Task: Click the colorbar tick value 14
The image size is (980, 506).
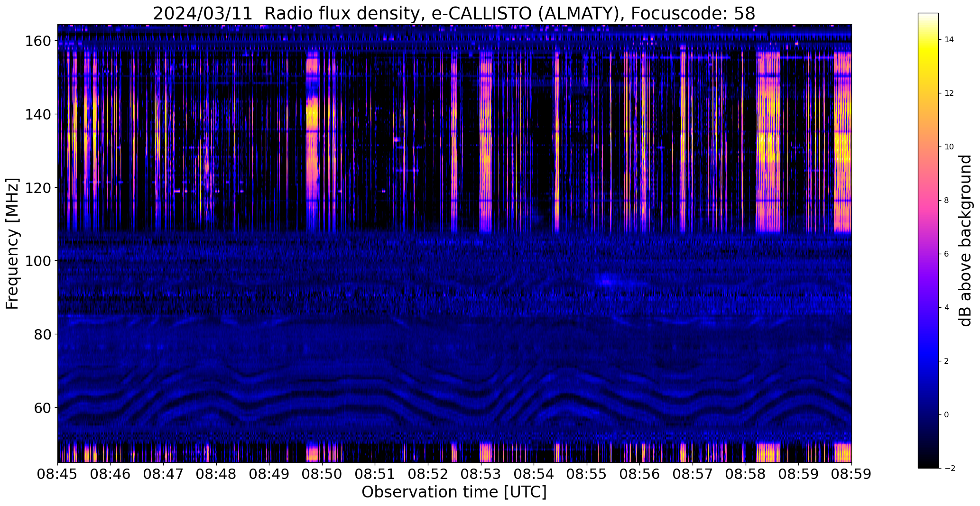Action: pos(949,40)
